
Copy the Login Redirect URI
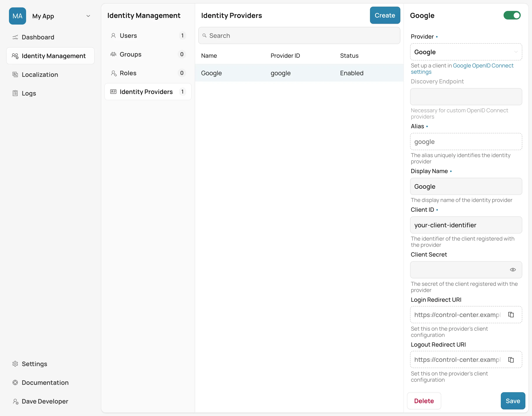coord(511,314)
